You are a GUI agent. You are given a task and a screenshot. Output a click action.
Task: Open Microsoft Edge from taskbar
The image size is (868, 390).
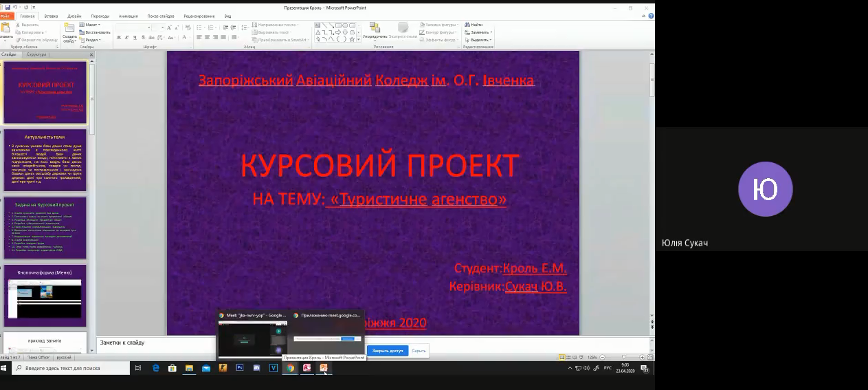click(x=156, y=368)
